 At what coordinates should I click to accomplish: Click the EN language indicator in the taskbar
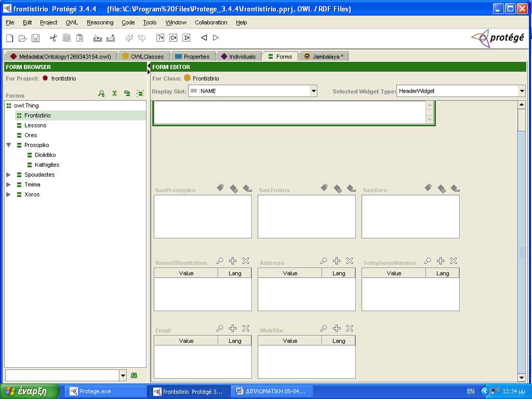(x=471, y=391)
